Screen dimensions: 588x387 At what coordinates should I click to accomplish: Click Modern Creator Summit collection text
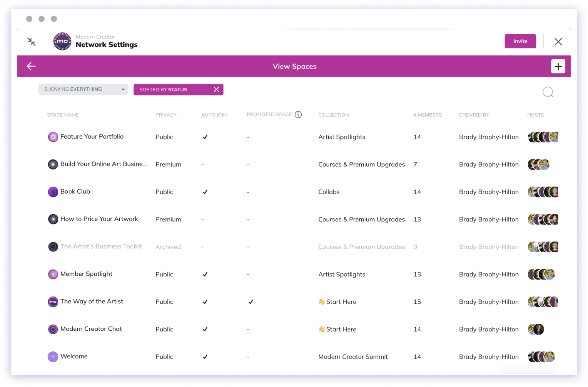(x=353, y=357)
